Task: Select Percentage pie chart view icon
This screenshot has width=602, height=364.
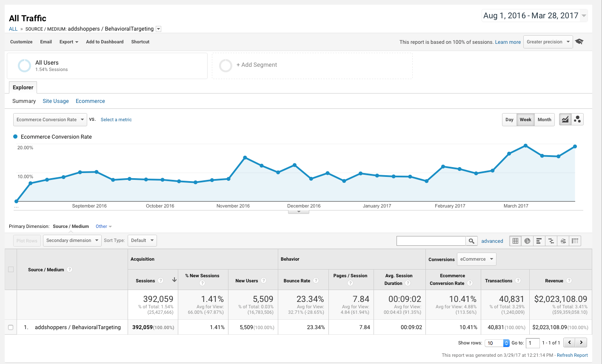Action: 527,241
